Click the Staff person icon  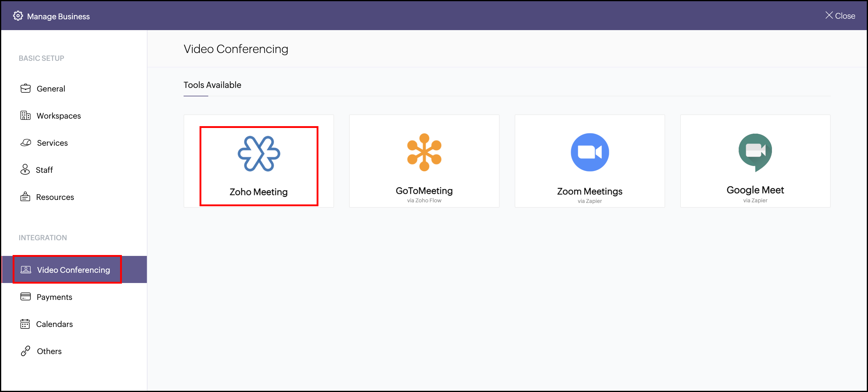25,170
